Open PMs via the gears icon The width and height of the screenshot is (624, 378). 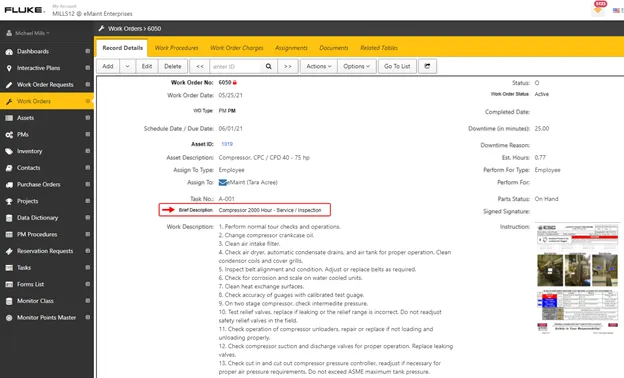coord(9,135)
